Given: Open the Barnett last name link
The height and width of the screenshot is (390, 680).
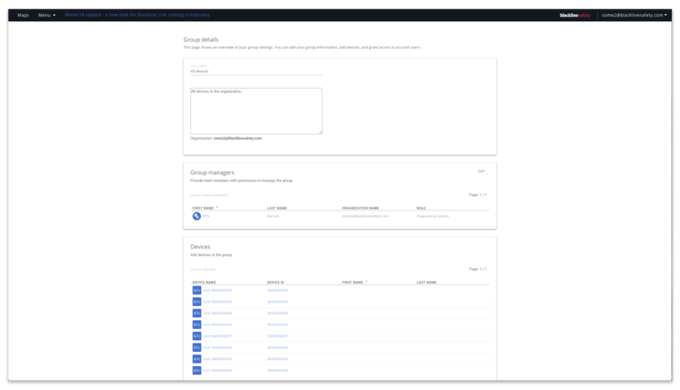Looking at the screenshot, I should pos(273,216).
